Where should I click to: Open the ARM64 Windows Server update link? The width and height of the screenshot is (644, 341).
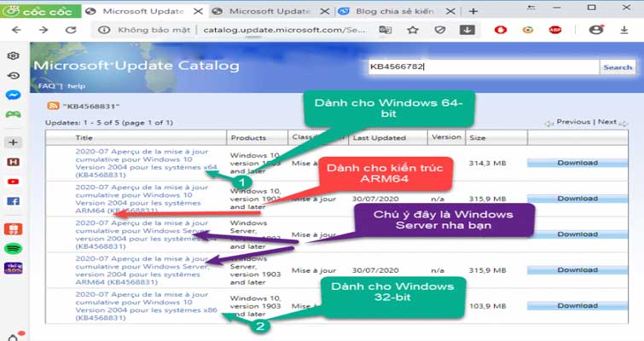click(142, 270)
